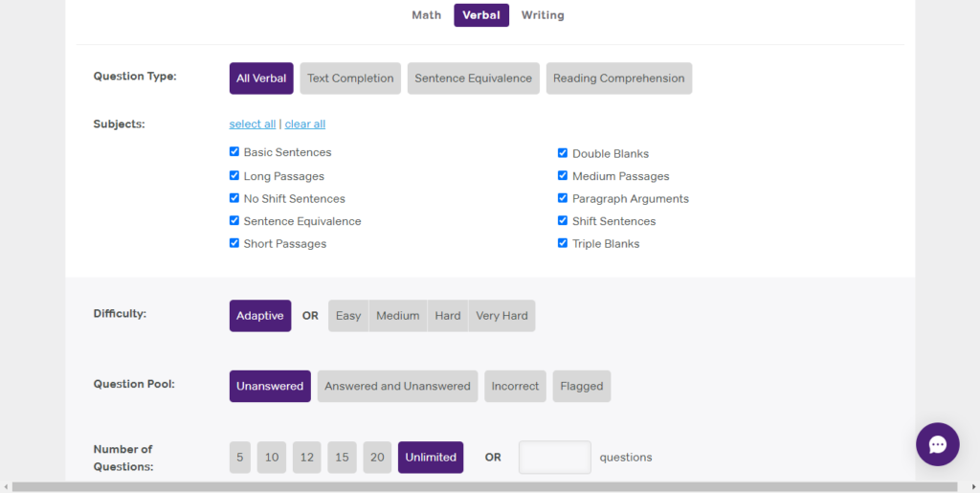980x493 pixels.
Task: Click the custom number of questions field
Action: click(554, 458)
